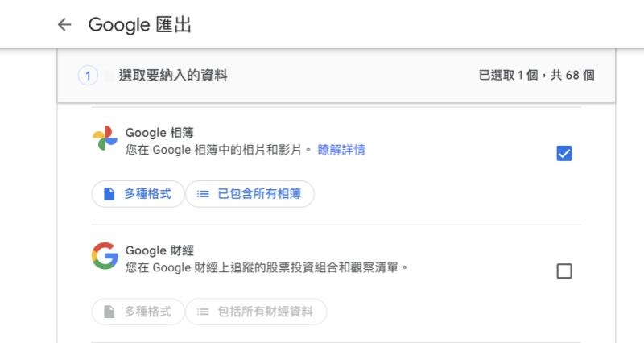Click the list icon beside 包括所有財經資料
This screenshot has height=343, width=644.
[203, 311]
